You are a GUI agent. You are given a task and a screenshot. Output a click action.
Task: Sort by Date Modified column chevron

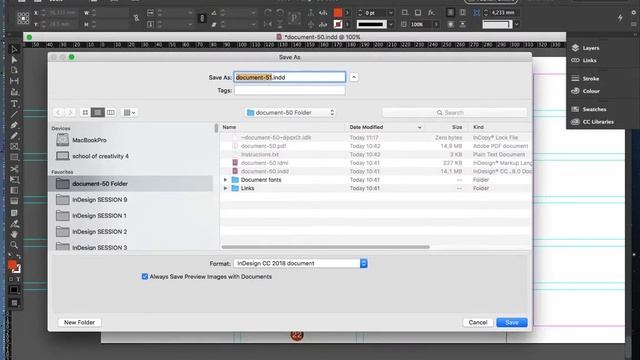tap(420, 127)
